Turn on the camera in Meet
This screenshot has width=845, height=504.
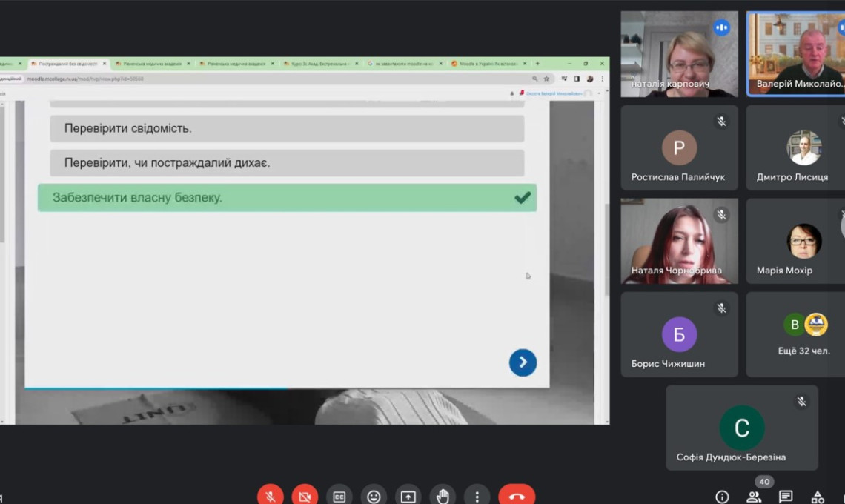[305, 496]
